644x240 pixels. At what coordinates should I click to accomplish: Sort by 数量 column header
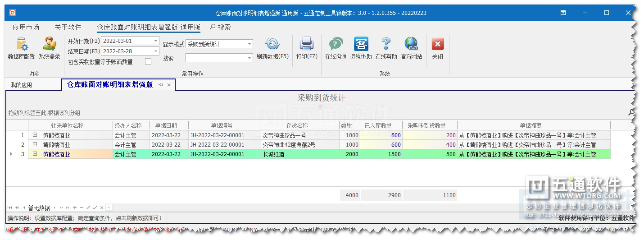coord(349,125)
